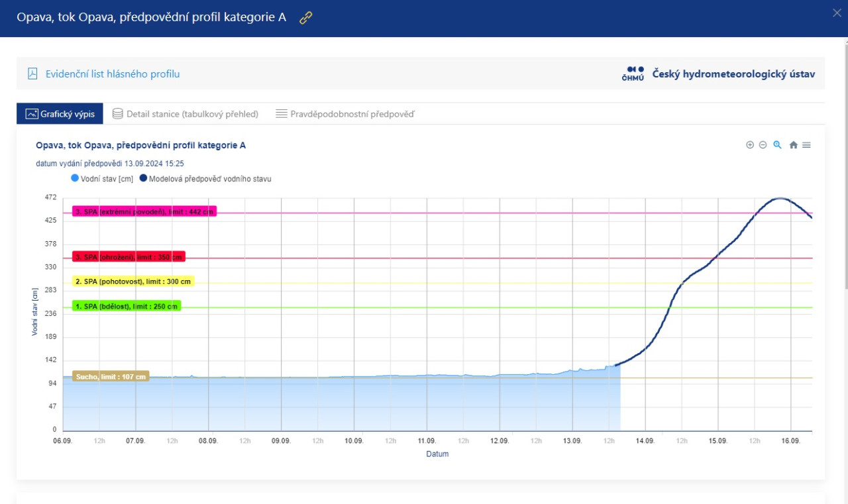Viewport: 848px width, 504px height.
Task: Open the PDF icon next to Evidenční list
Action: (x=32, y=74)
